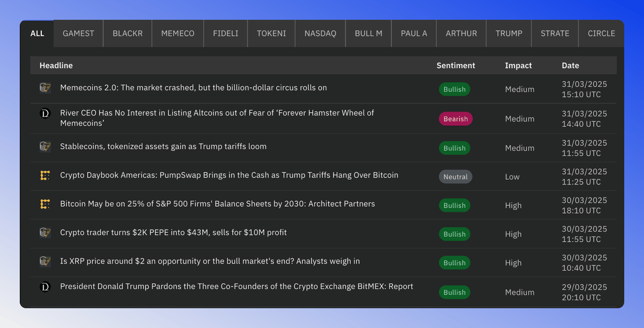Click source icon beside Bitcoin 25% S&P 500 headline
Image resolution: width=644 pixels, height=328 pixels.
(x=45, y=204)
